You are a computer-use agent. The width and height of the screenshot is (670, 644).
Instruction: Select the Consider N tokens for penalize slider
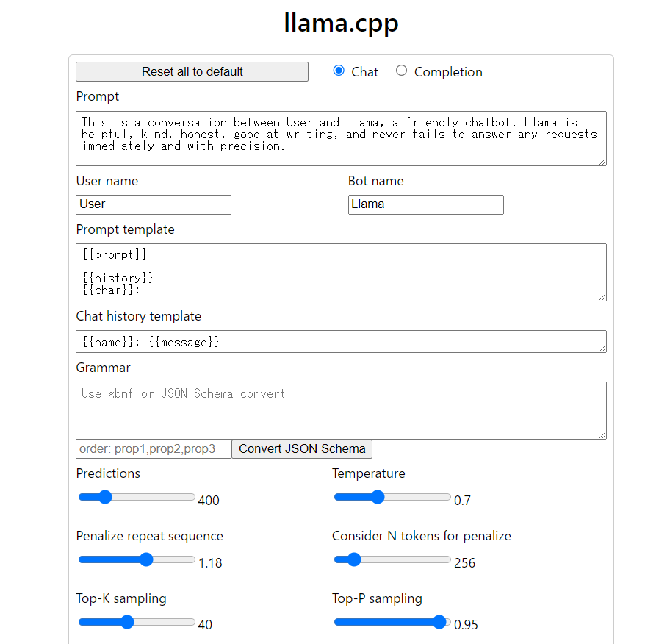click(x=355, y=559)
